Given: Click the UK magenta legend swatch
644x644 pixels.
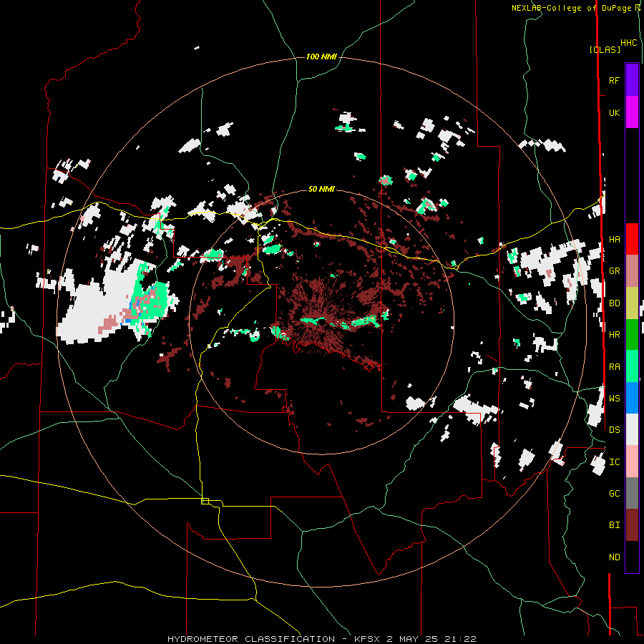Looking at the screenshot, I should point(632,112).
